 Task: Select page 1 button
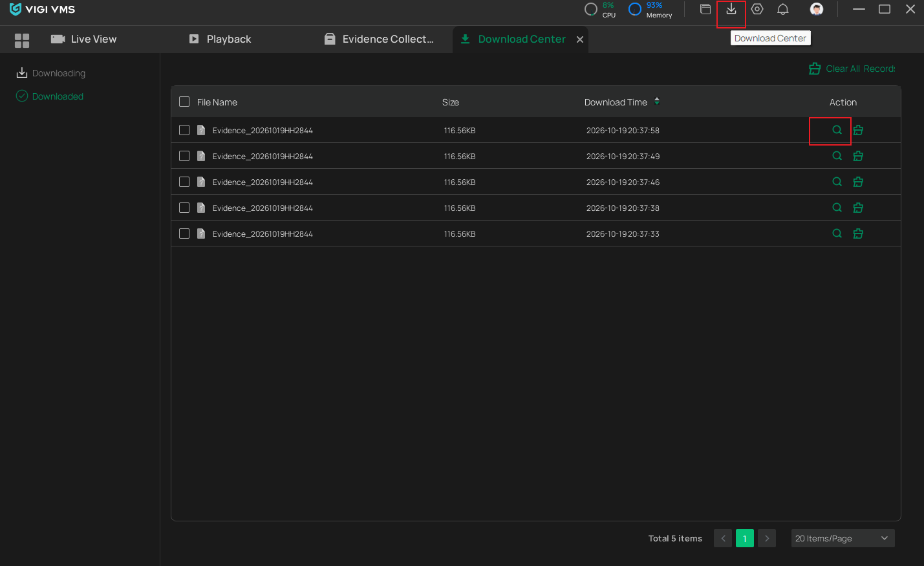(745, 538)
